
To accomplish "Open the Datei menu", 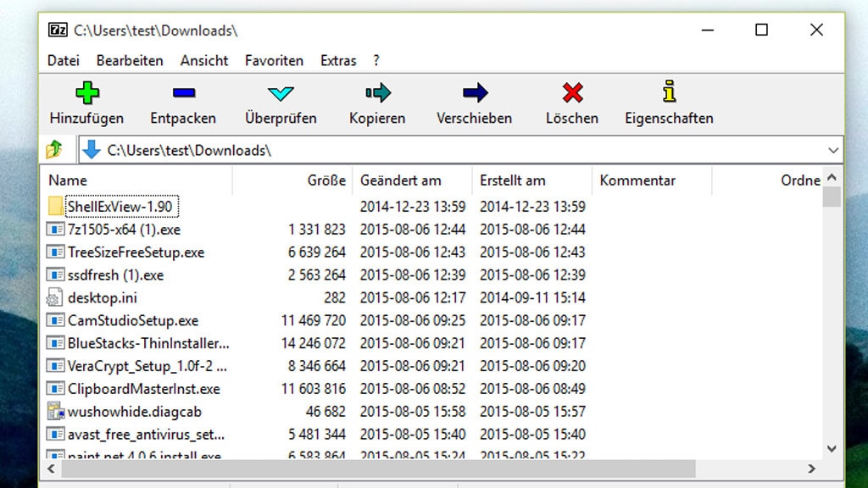I will (x=63, y=60).
